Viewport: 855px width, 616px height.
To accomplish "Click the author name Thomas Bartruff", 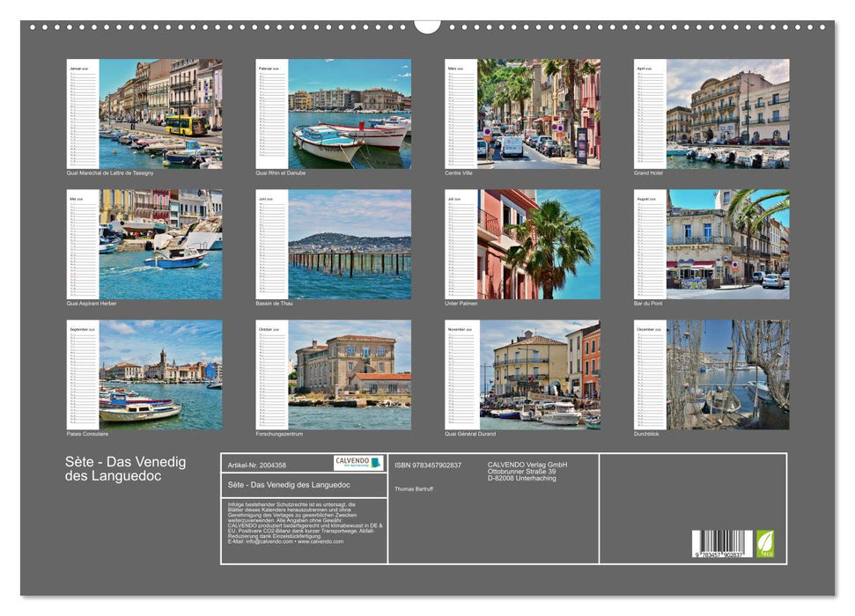I will pyautogui.click(x=414, y=488).
